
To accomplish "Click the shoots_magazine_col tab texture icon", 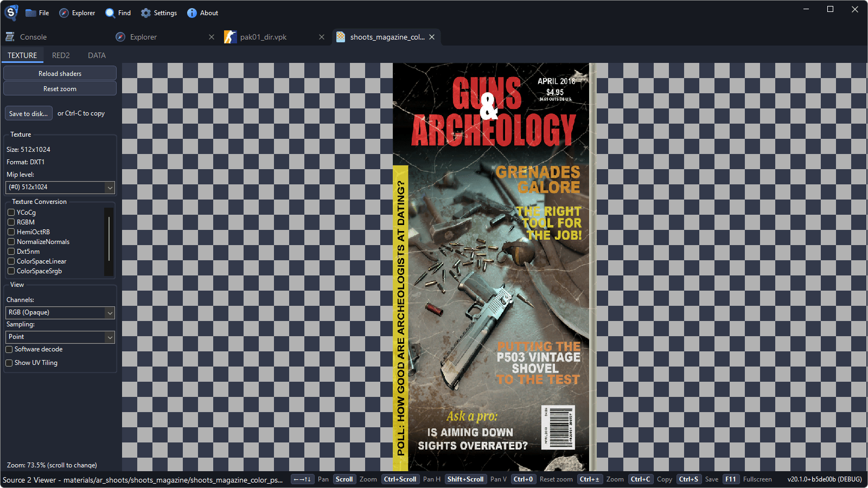I will tap(341, 37).
